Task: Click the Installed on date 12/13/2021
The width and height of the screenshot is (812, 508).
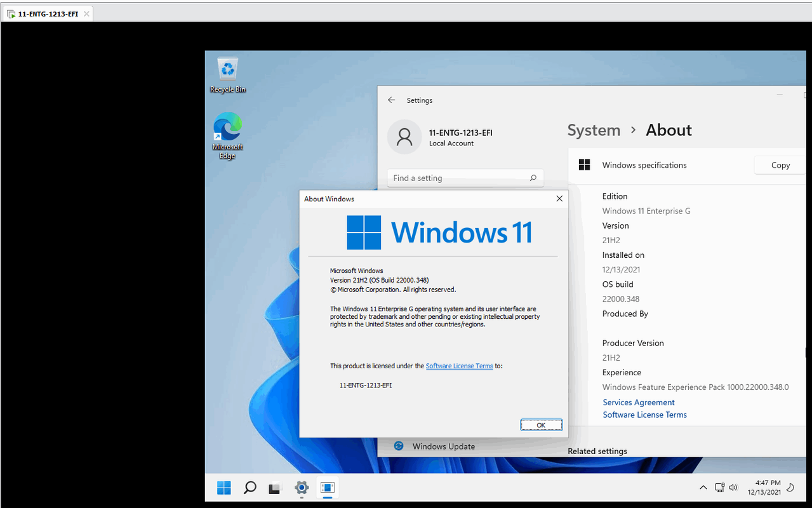Action: (x=621, y=270)
